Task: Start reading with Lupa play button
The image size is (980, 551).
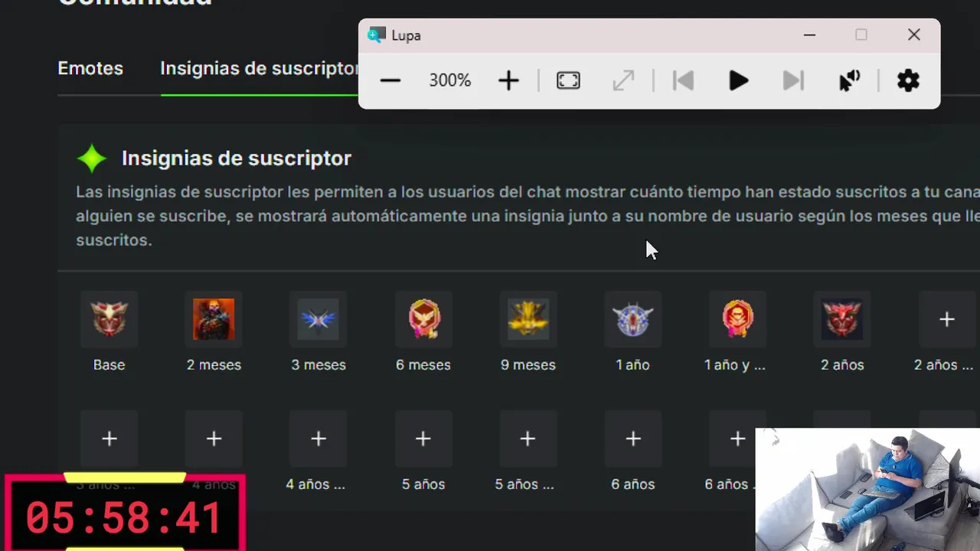Action: [x=738, y=80]
